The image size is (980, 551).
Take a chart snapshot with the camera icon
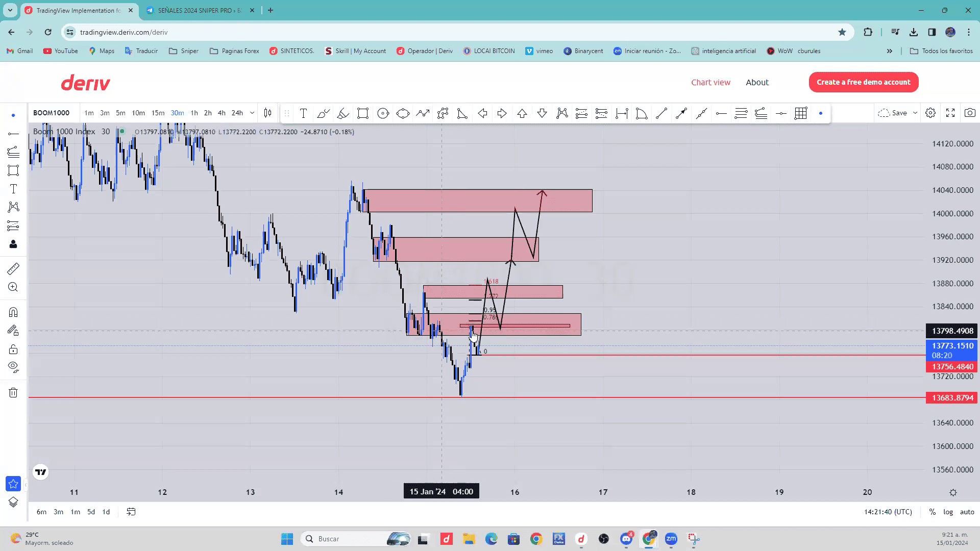click(970, 113)
